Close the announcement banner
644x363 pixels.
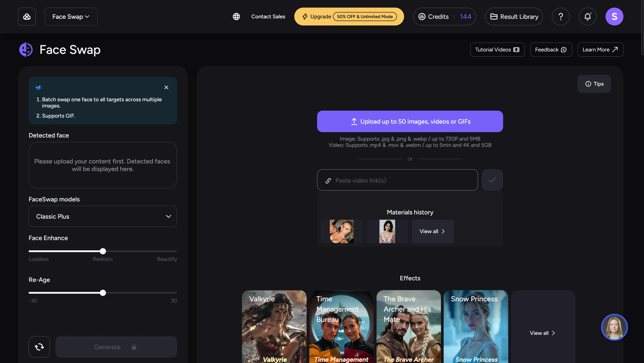click(166, 87)
